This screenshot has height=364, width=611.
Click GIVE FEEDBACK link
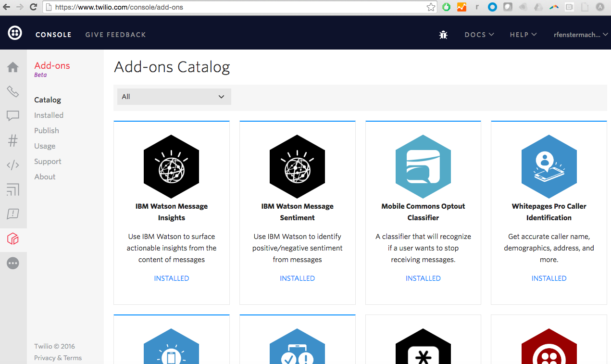pyautogui.click(x=115, y=35)
